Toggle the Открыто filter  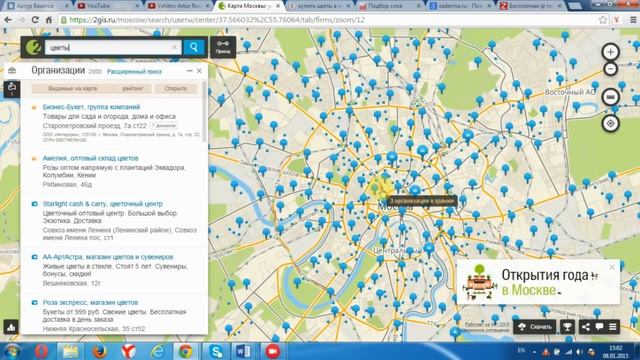[176, 89]
